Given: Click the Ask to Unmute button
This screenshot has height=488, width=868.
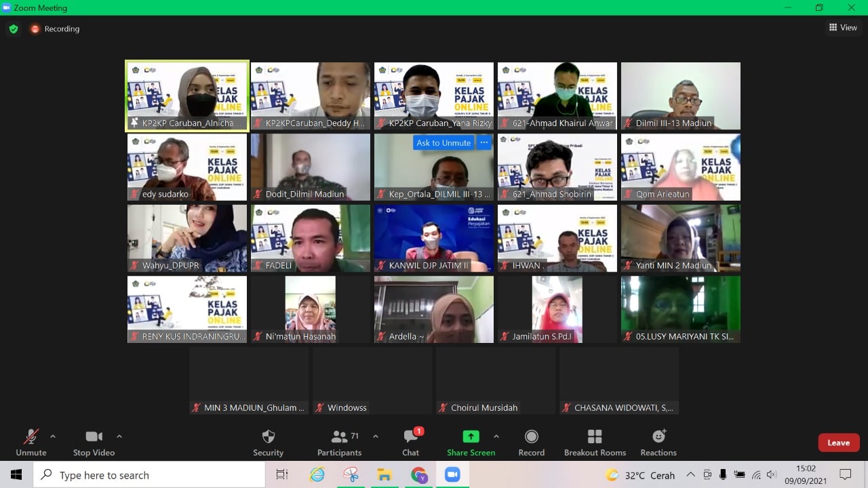Looking at the screenshot, I should coord(443,142).
